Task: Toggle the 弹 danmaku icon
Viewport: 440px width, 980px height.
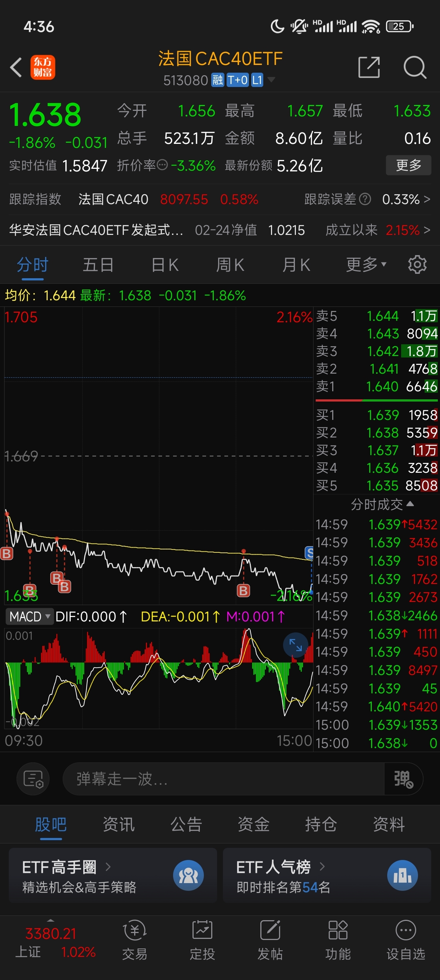Action: pyautogui.click(x=404, y=779)
